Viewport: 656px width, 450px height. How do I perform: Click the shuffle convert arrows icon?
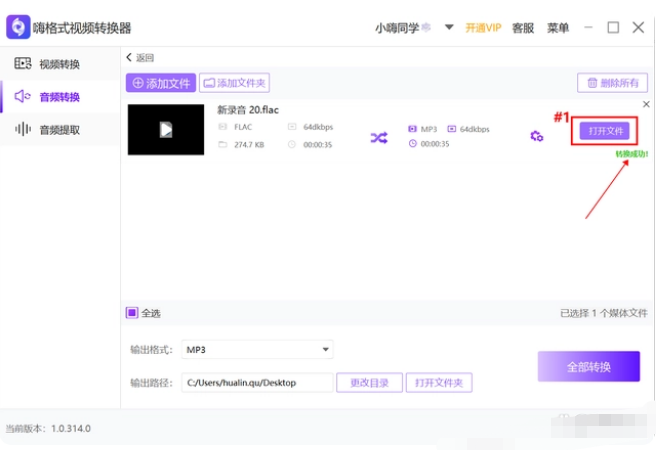click(x=379, y=138)
